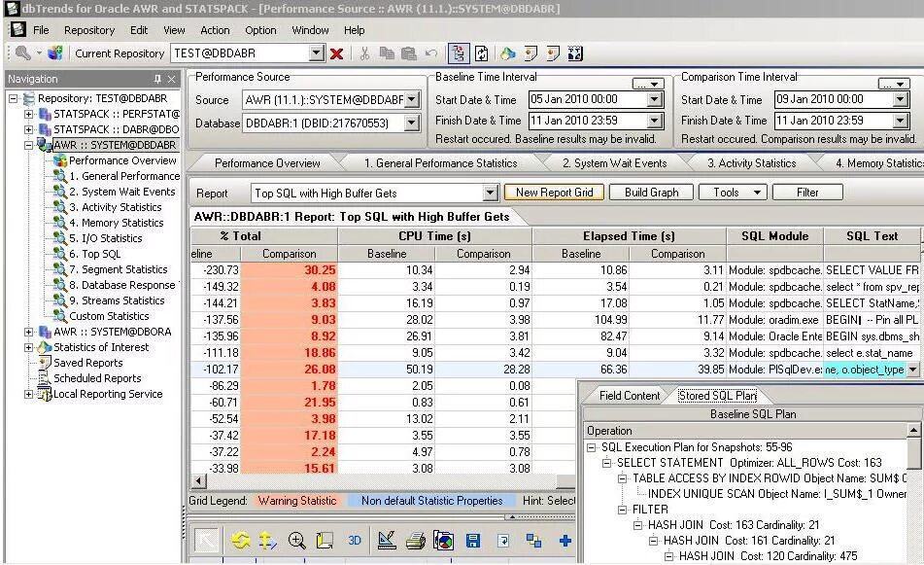Open the Report selection dropdown

point(490,193)
